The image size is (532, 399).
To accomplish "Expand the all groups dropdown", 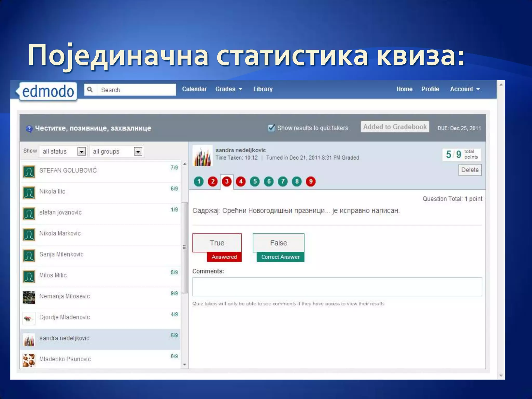I will 138,151.
